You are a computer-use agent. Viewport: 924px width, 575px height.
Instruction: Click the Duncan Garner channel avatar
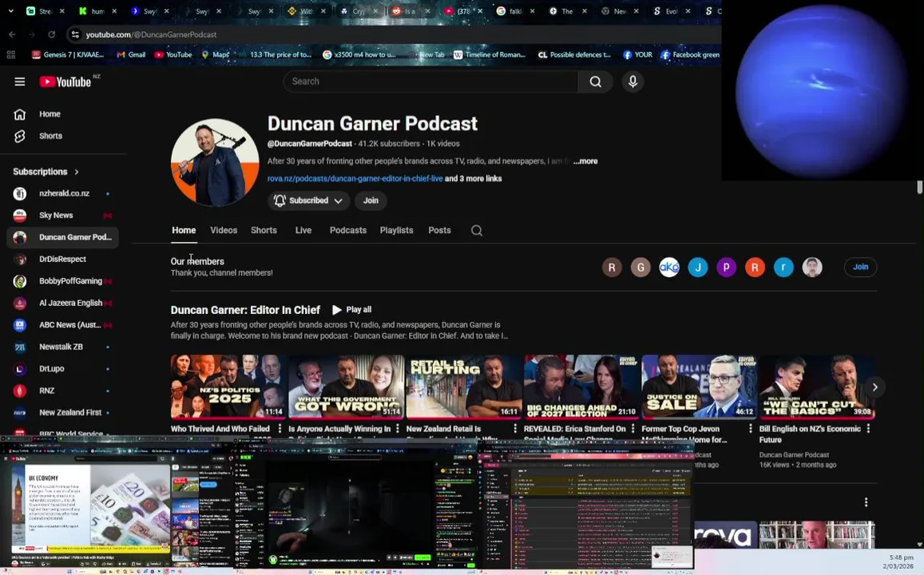pos(215,163)
